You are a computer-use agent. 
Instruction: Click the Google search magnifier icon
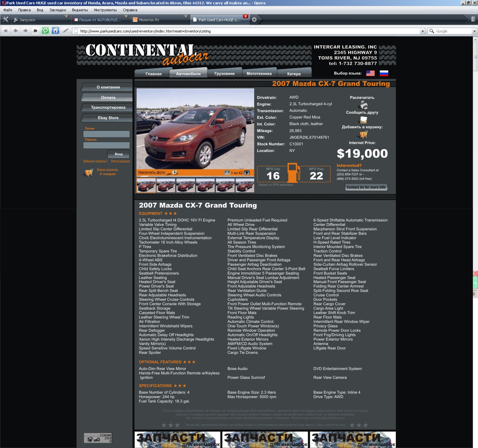pos(432,31)
